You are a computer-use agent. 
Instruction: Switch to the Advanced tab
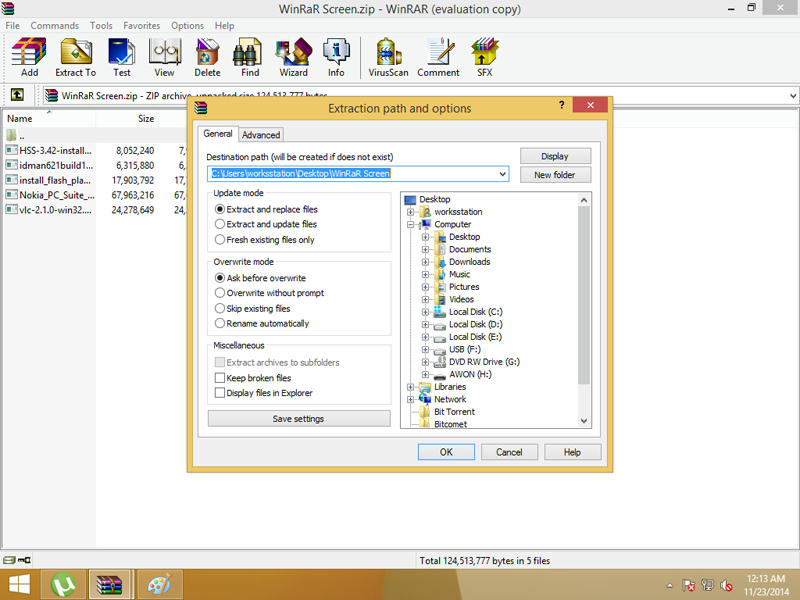point(261,135)
